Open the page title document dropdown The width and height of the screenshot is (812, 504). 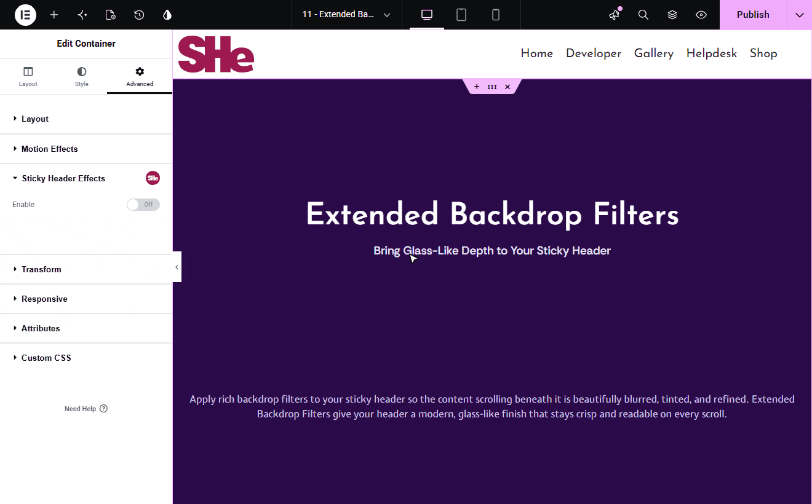(346, 15)
